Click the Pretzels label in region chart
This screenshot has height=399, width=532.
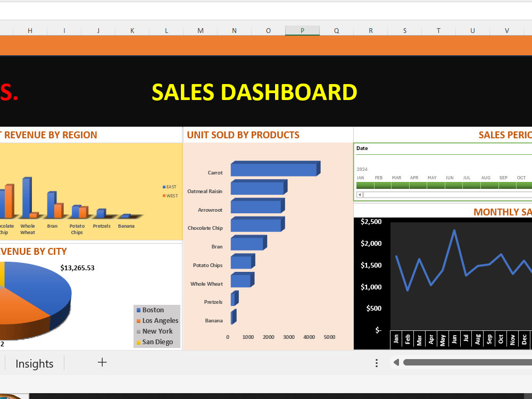[x=102, y=226]
